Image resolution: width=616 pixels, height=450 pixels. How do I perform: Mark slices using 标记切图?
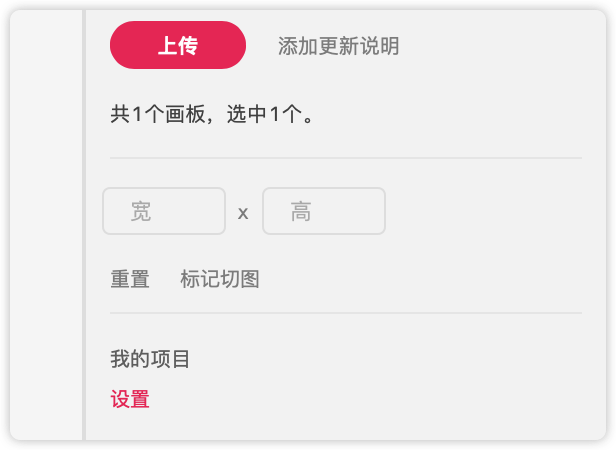click(220, 279)
